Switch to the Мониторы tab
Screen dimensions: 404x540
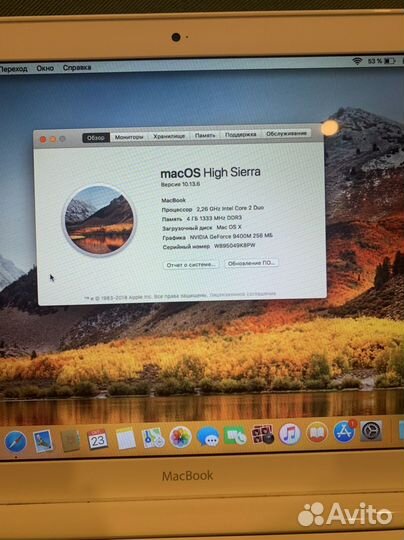click(x=129, y=137)
